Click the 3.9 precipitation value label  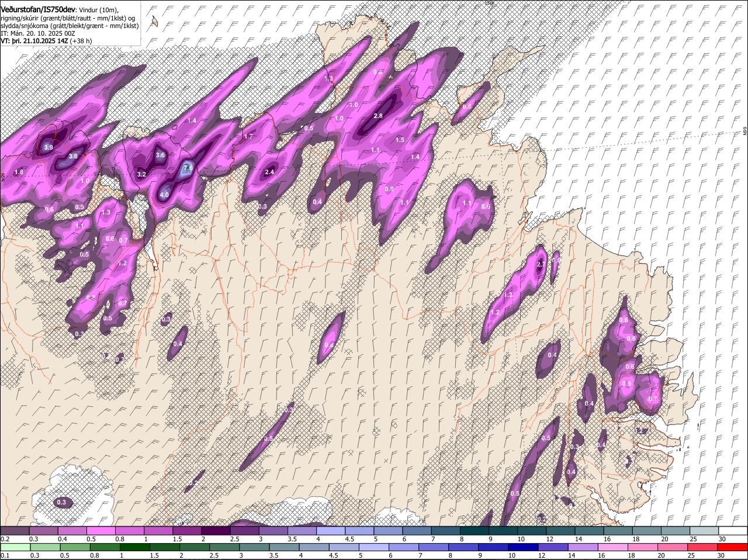point(49,148)
